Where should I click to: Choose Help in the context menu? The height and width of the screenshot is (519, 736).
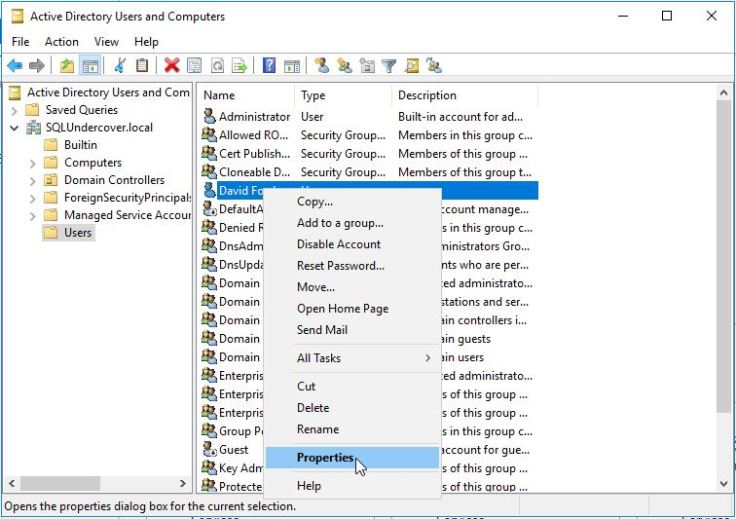tap(353, 486)
